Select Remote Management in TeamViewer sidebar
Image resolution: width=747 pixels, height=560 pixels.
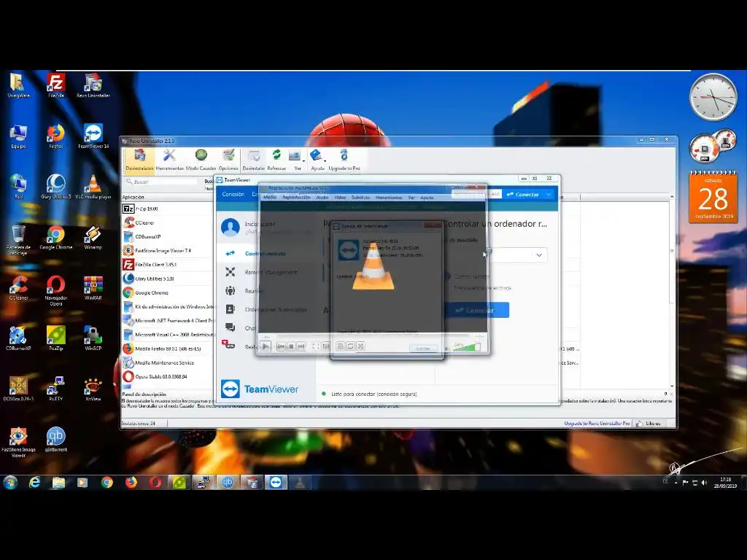(267, 272)
